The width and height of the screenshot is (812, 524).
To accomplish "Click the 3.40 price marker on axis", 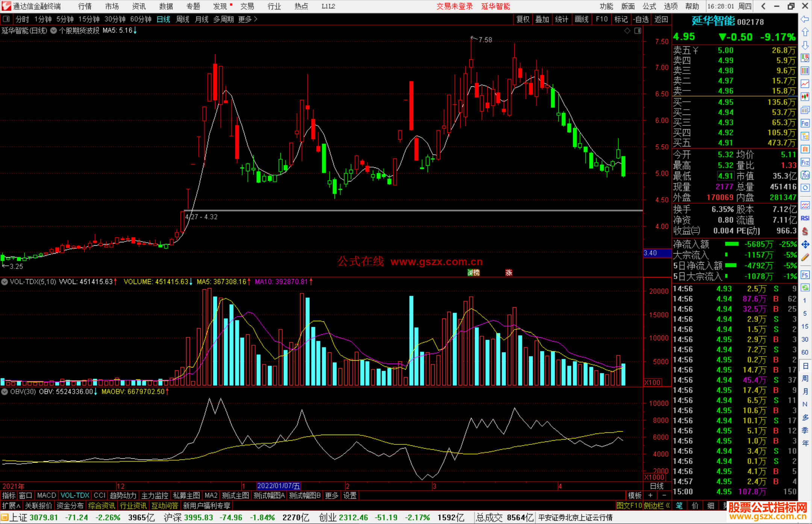I will tap(657, 253).
